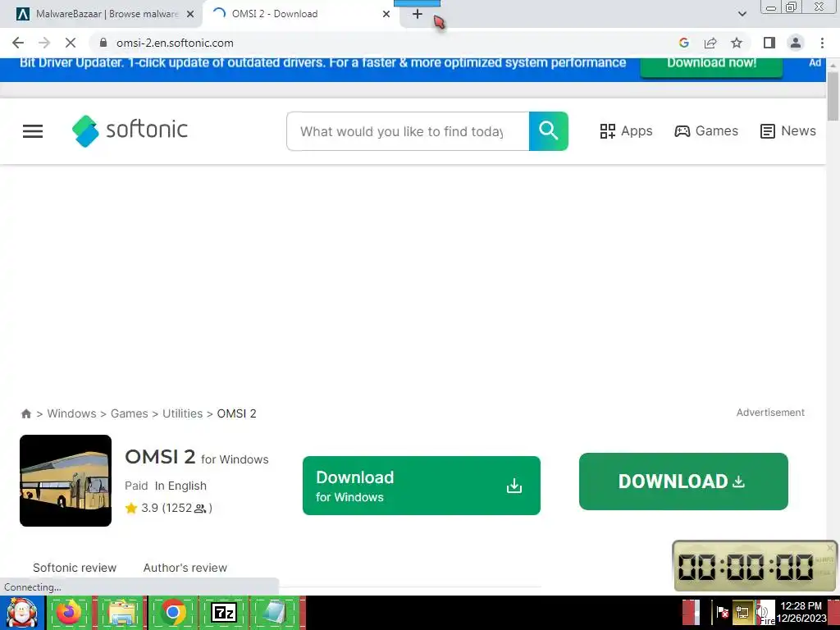Open a new browser tab

tap(418, 15)
